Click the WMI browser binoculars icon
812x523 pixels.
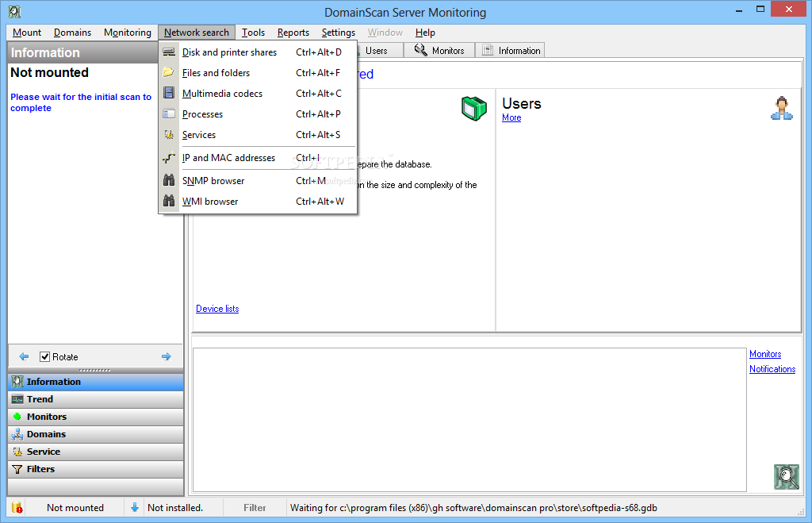click(169, 201)
